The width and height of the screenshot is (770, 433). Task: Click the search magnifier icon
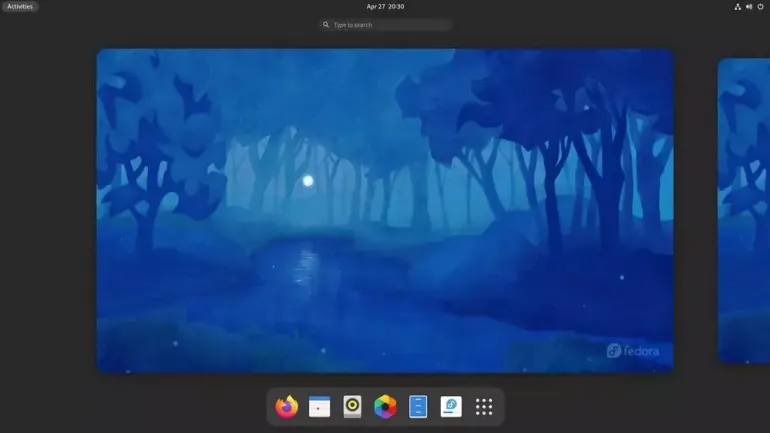326,25
